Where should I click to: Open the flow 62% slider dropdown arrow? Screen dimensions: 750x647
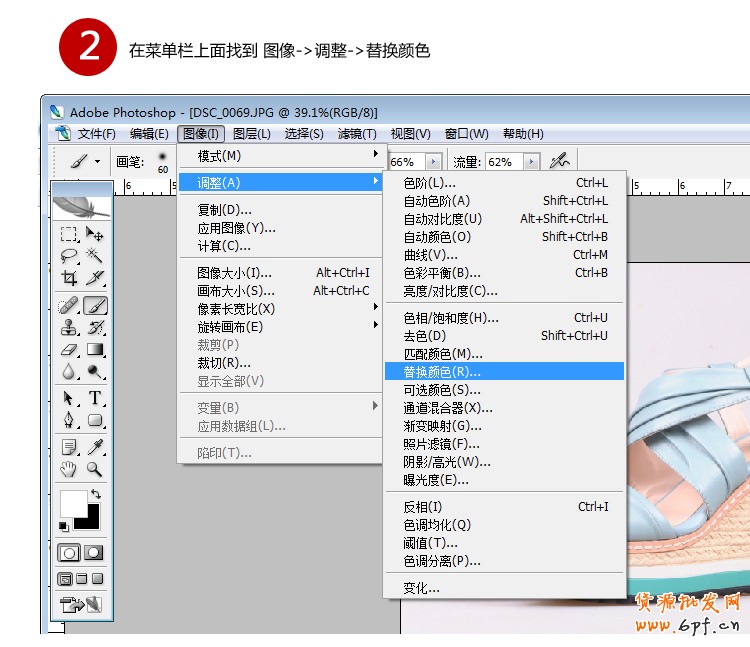(530, 162)
